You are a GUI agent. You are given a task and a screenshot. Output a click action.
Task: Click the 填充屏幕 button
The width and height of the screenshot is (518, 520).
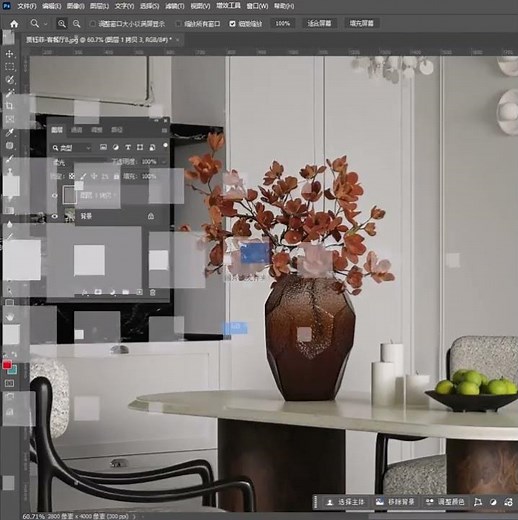tap(361, 24)
